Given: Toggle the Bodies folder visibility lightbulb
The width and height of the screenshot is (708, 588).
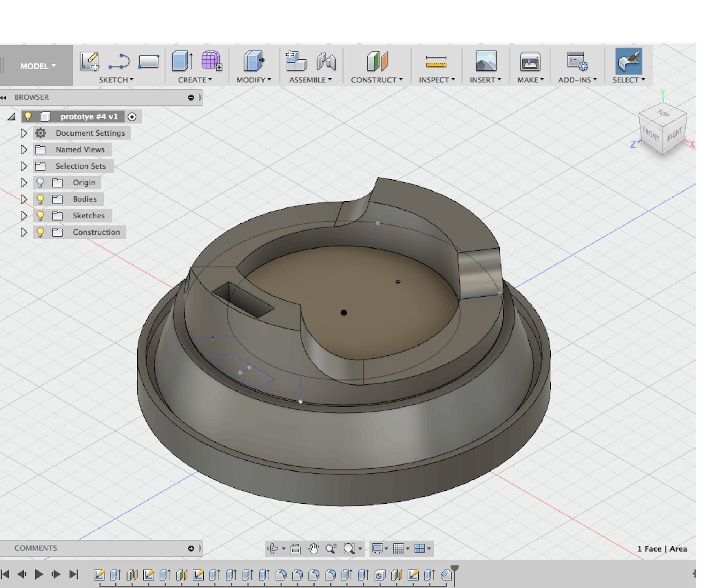Looking at the screenshot, I should (40, 199).
